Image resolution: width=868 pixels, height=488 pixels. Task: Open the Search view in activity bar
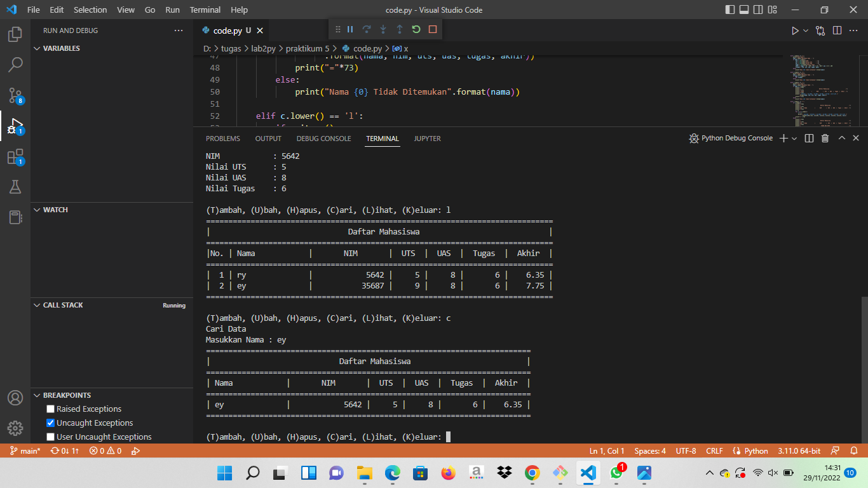tap(15, 64)
